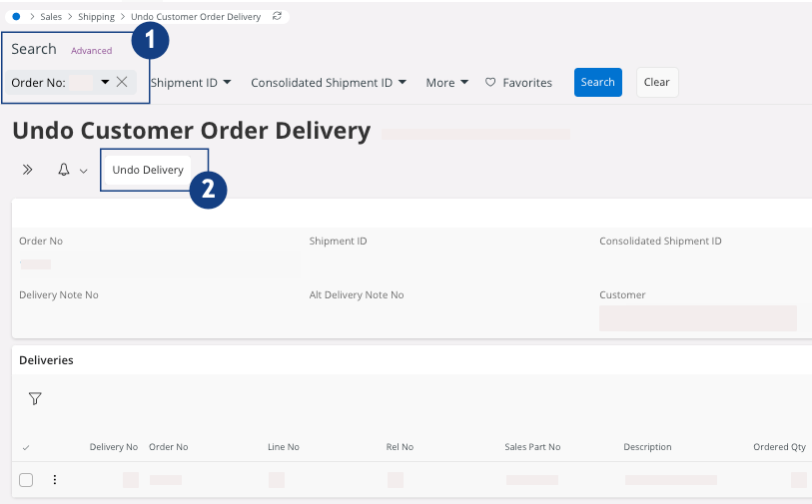Check the first delivery row checkbox
The width and height of the screenshot is (812, 504).
click(26, 480)
